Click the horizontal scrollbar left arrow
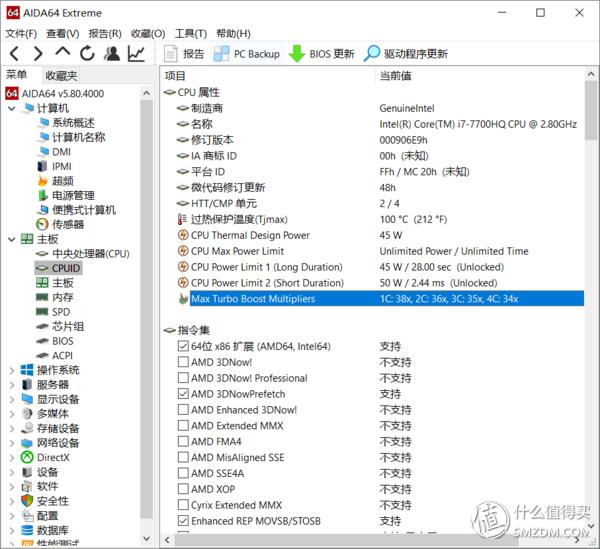This screenshot has width=600, height=549. (167, 540)
